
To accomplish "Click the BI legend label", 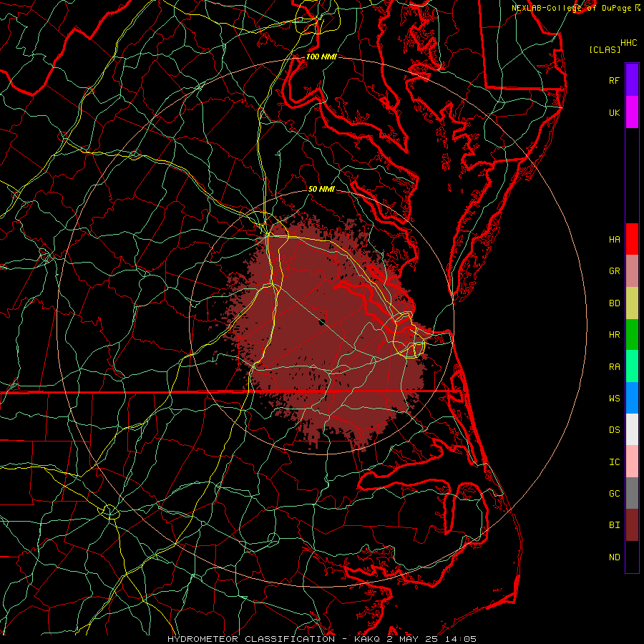I will pos(614,525).
